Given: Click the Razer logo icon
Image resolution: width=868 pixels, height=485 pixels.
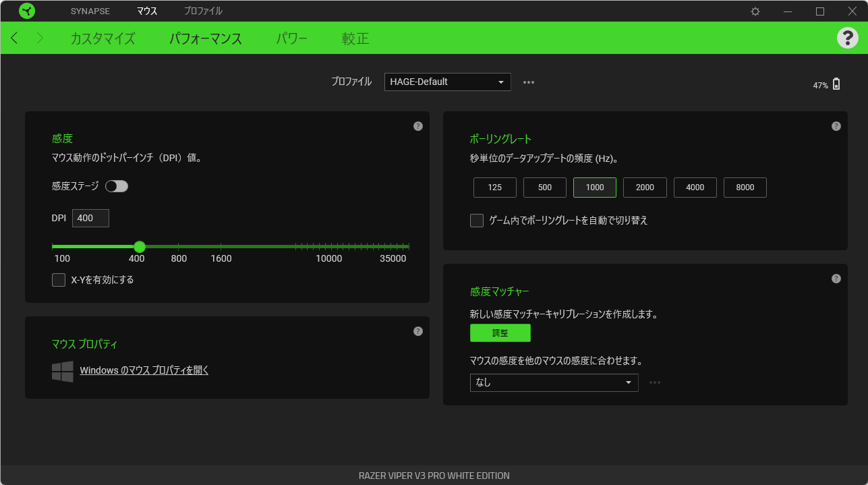Looking at the screenshot, I should [27, 11].
